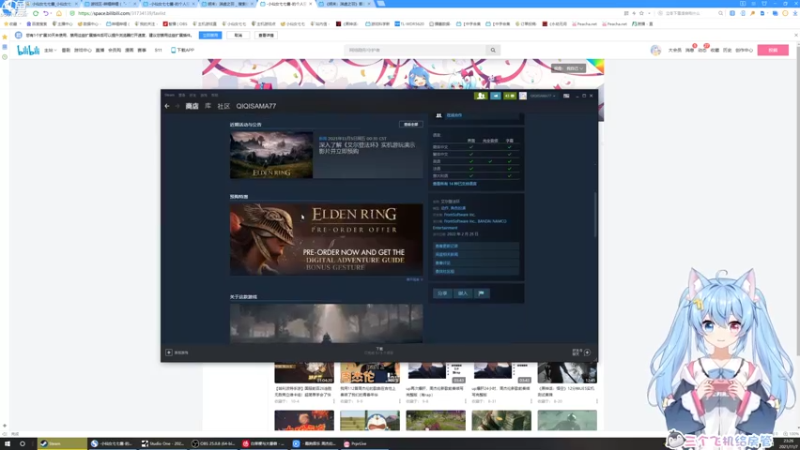Add a game with the plus icon
This screenshot has width=800, height=450.
(x=169, y=353)
